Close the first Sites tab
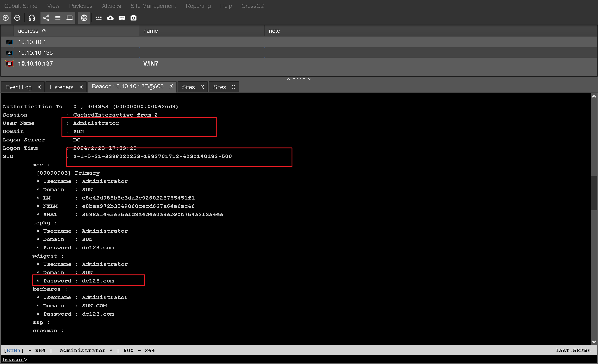The height and width of the screenshot is (364, 598). (202, 87)
